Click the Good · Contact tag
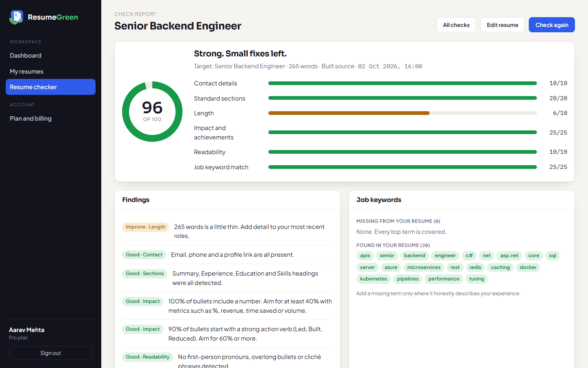 coord(144,255)
